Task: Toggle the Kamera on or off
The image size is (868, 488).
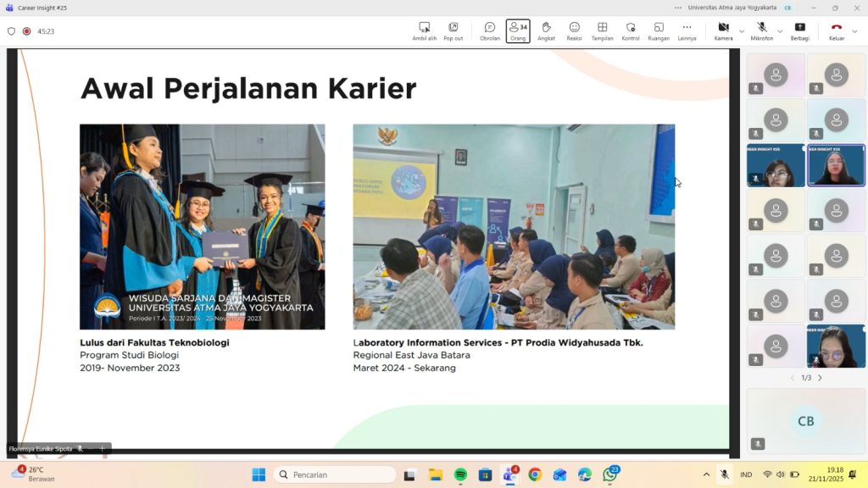Action: 723,31
